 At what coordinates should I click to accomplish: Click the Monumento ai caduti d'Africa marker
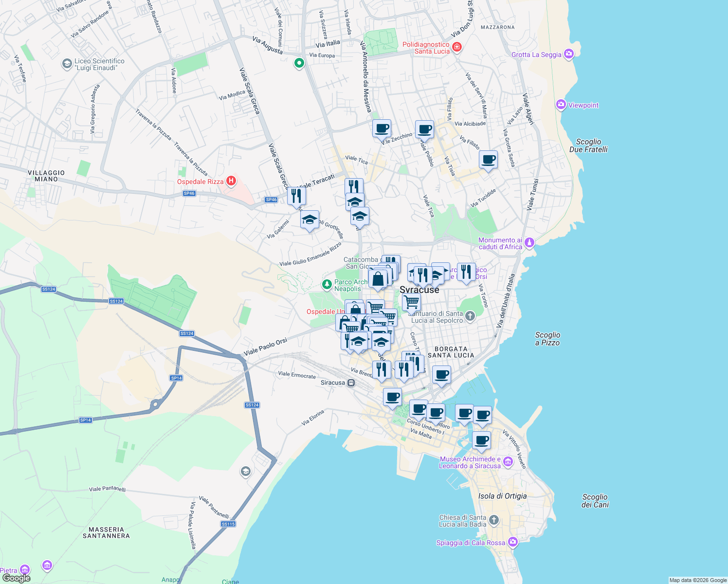pyautogui.click(x=529, y=241)
